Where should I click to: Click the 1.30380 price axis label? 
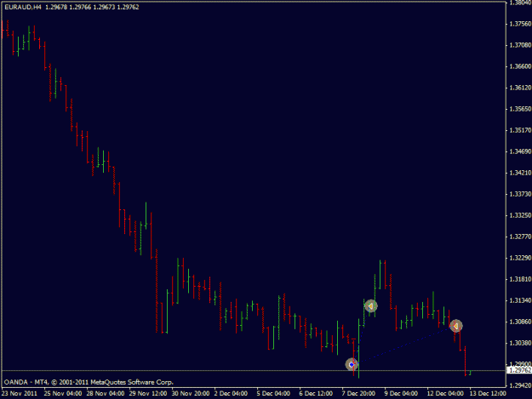click(520, 343)
